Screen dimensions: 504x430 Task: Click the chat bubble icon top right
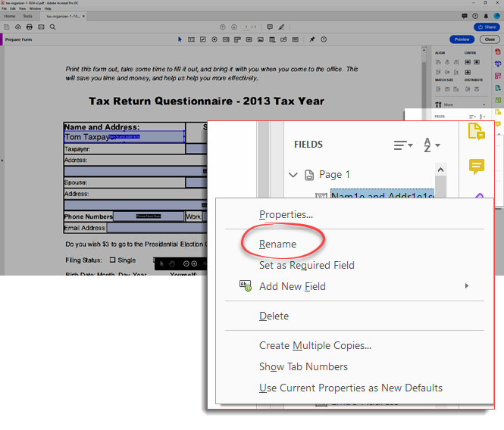pyautogui.click(x=465, y=16)
